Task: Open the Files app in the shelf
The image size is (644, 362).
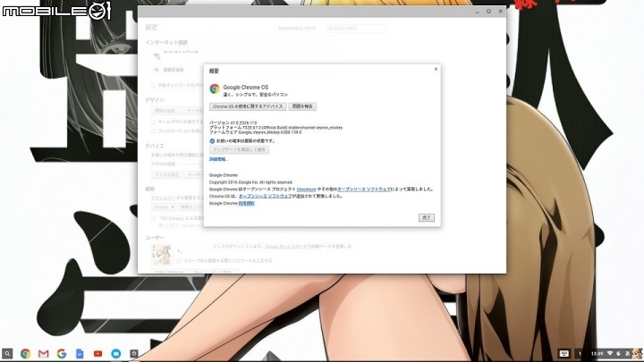Action: (x=115, y=353)
